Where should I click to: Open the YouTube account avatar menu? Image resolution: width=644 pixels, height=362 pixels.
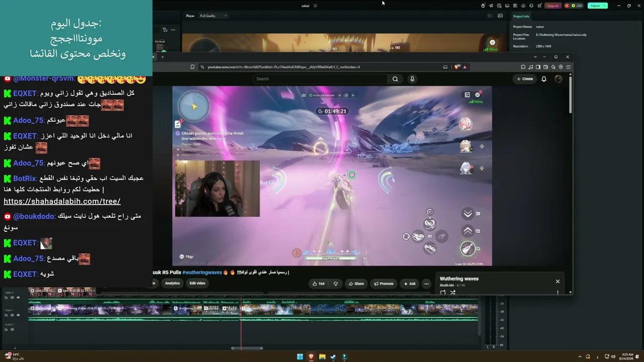coord(558,79)
